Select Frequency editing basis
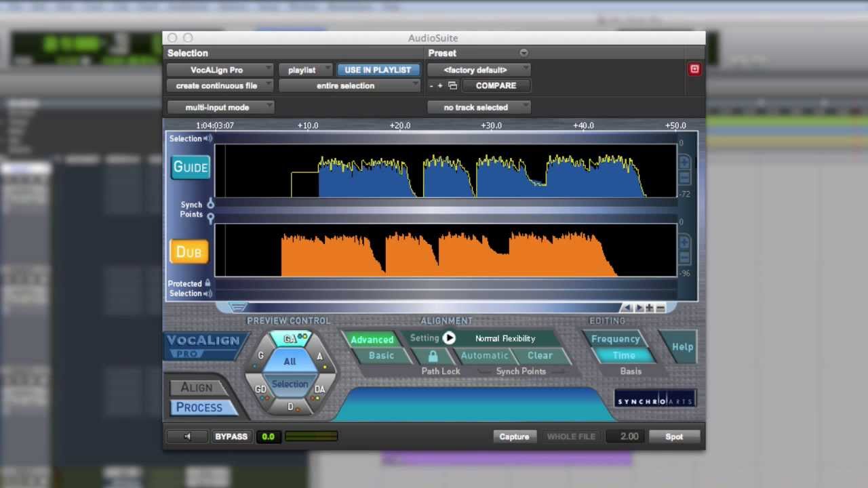 [616, 339]
